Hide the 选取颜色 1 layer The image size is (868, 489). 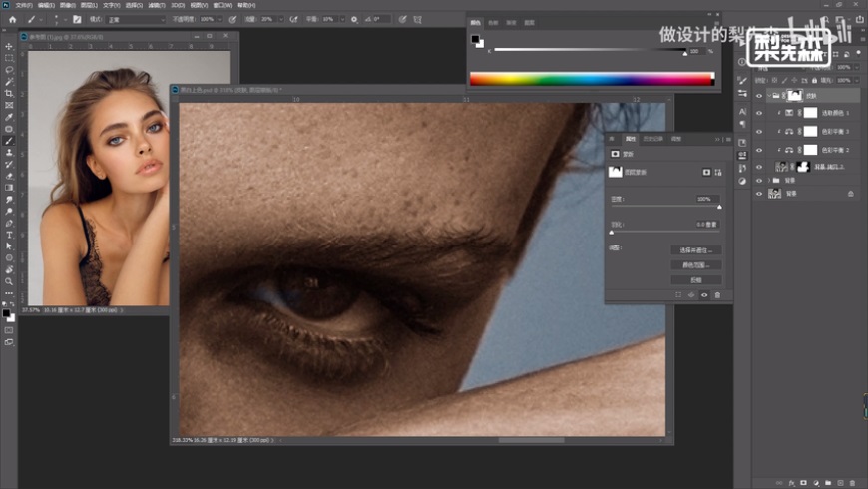[x=759, y=114]
